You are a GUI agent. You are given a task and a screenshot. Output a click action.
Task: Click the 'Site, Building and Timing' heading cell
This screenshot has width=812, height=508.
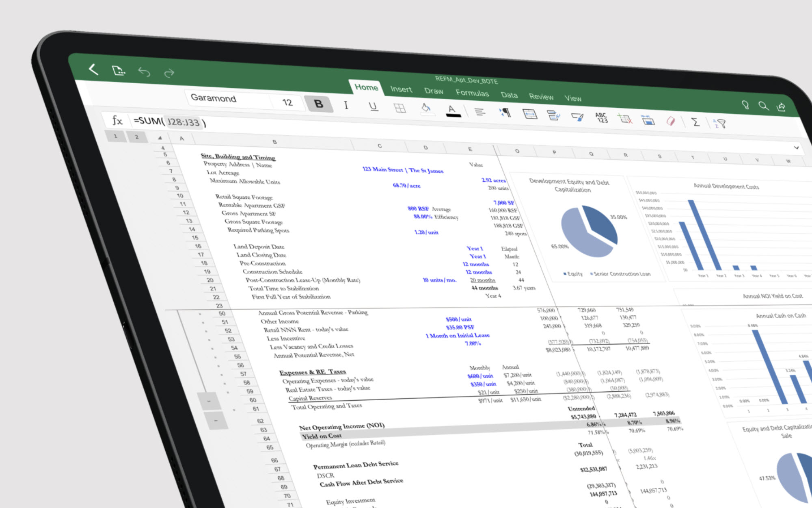pos(238,157)
